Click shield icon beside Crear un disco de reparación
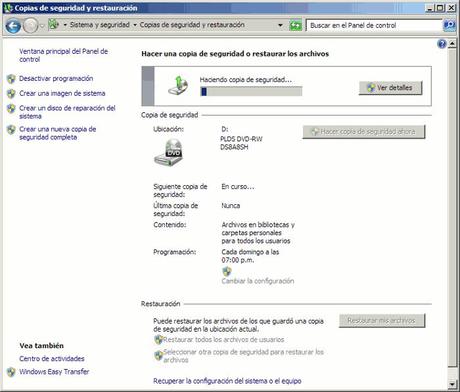The width and height of the screenshot is (460, 392). pyautogui.click(x=11, y=108)
